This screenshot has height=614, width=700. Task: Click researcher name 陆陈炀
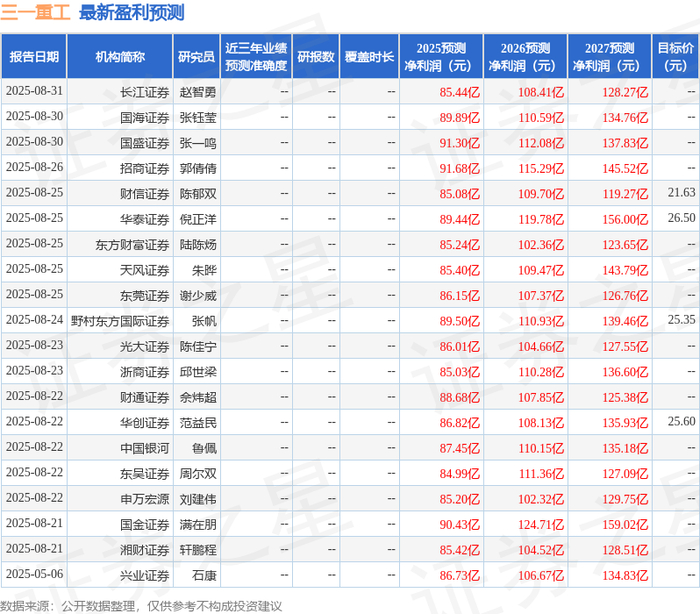[198, 245]
